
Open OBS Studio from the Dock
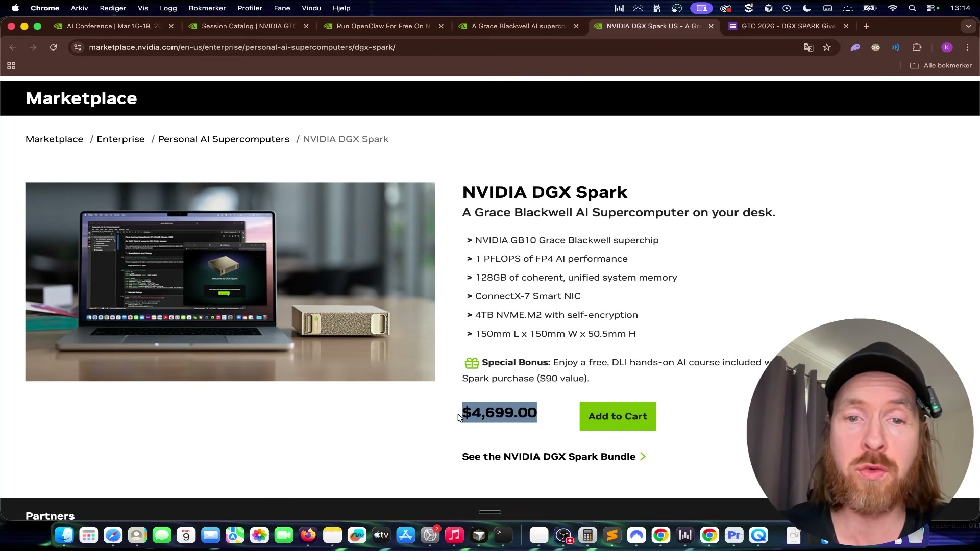(563, 535)
